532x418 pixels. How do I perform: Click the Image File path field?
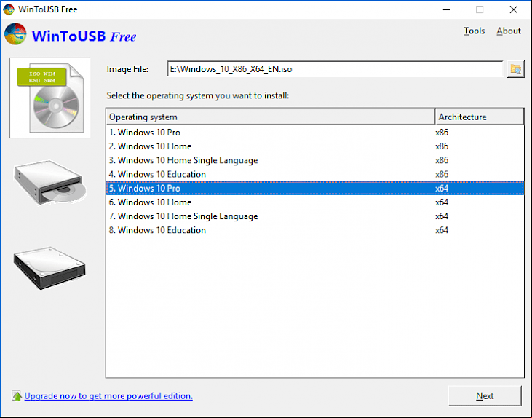click(335, 69)
